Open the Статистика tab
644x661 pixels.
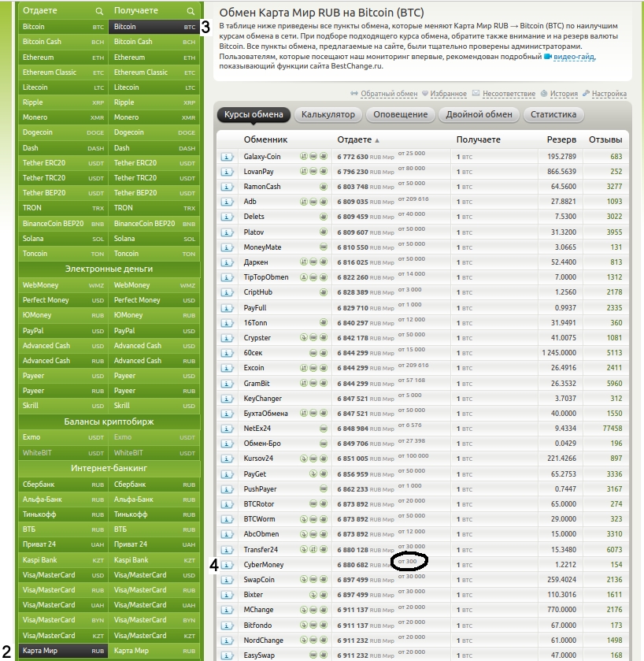click(x=553, y=115)
